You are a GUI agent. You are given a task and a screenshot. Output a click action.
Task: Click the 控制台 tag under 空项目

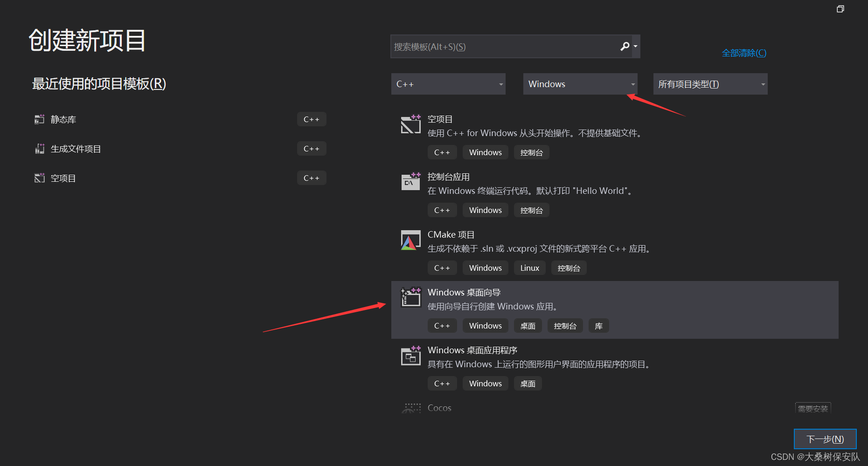(532, 152)
